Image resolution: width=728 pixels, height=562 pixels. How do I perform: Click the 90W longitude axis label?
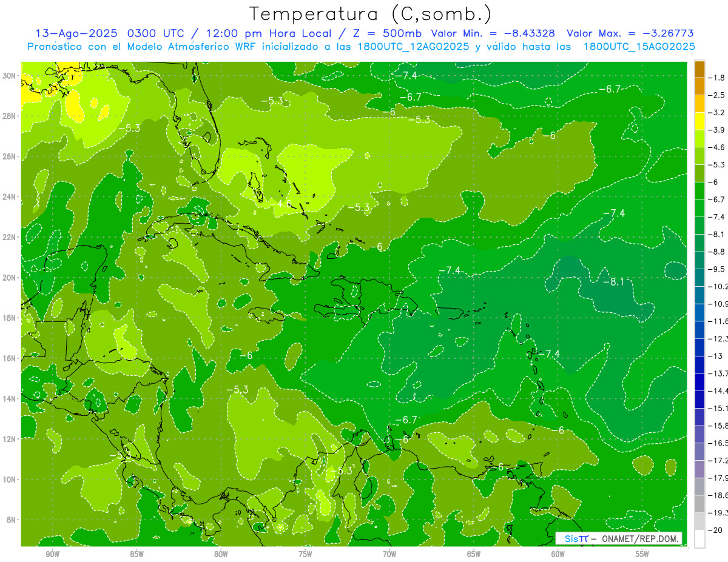coord(53,554)
